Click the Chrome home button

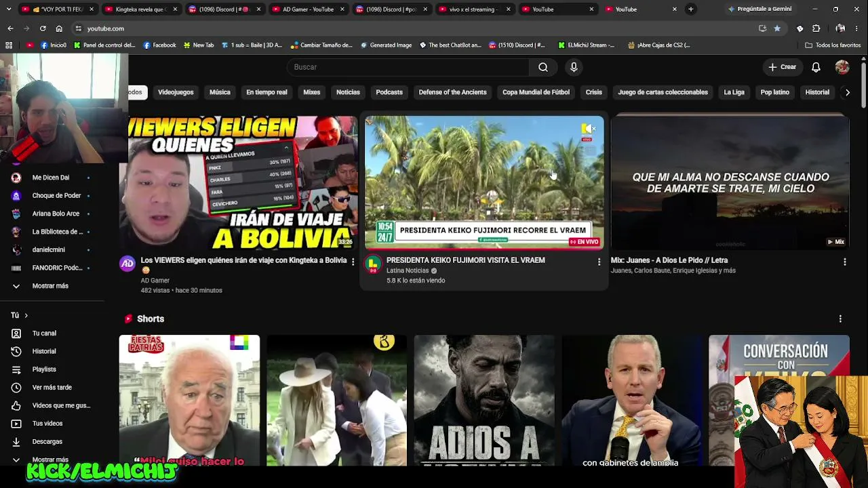[x=59, y=28]
